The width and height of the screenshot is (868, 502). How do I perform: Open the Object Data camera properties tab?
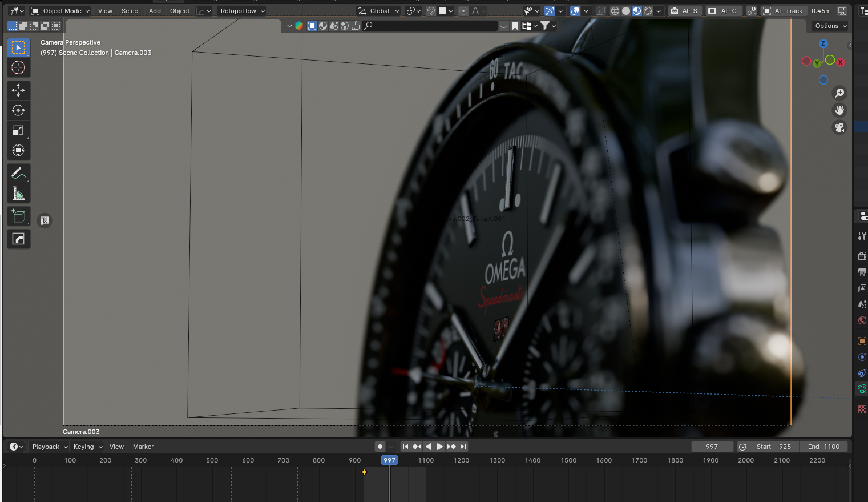click(x=862, y=389)
